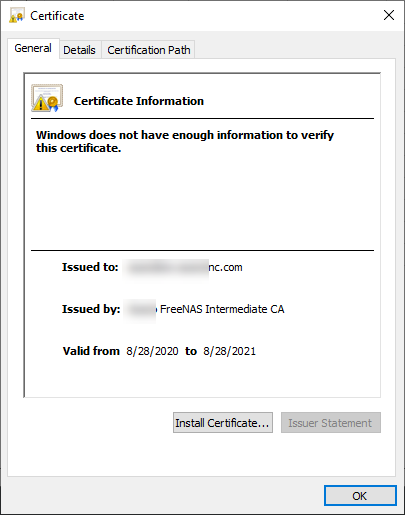The height and width of the screenshot is (515, 405).
Task: Click the greyed Issuer Statement button
Action: coord(331,423)
